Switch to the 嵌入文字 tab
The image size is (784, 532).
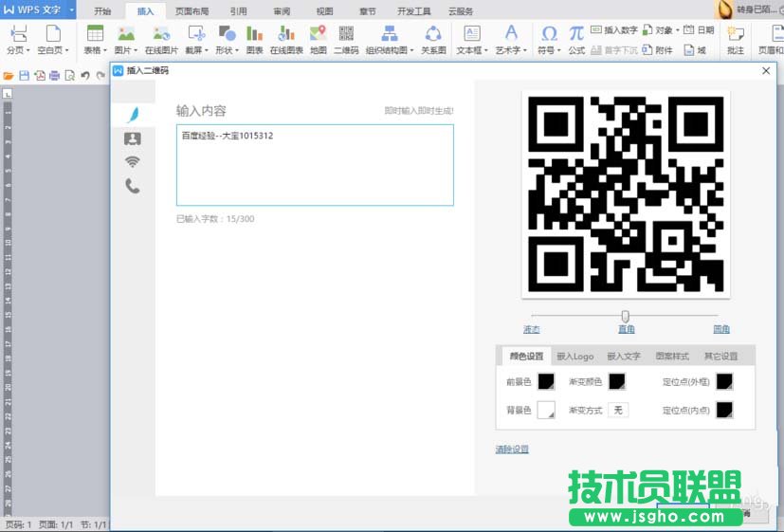click(x=624, y=356)
